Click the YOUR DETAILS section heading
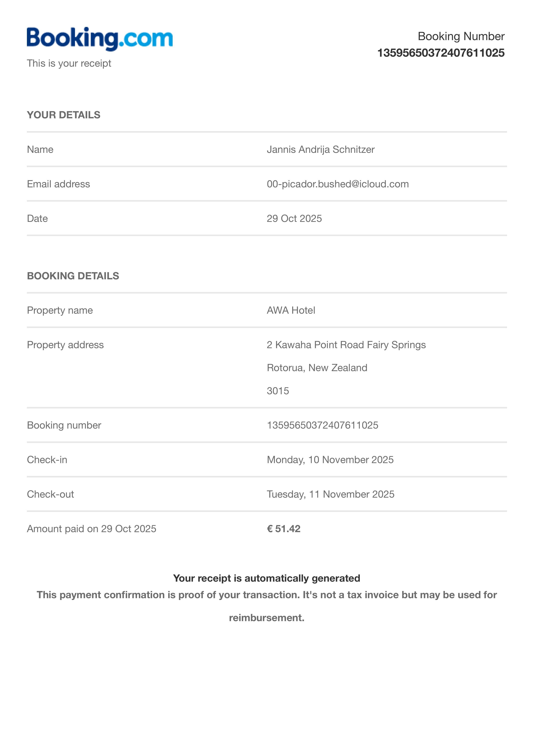Screen dimensions: 534x756 pyautogui.click(x=64, y=115)
